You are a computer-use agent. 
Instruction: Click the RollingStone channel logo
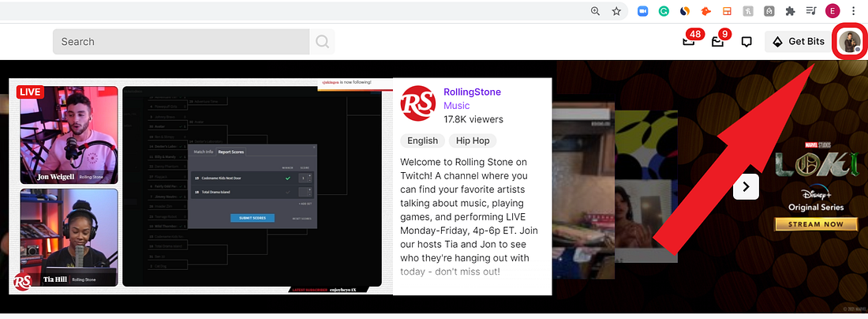(418, 103)
